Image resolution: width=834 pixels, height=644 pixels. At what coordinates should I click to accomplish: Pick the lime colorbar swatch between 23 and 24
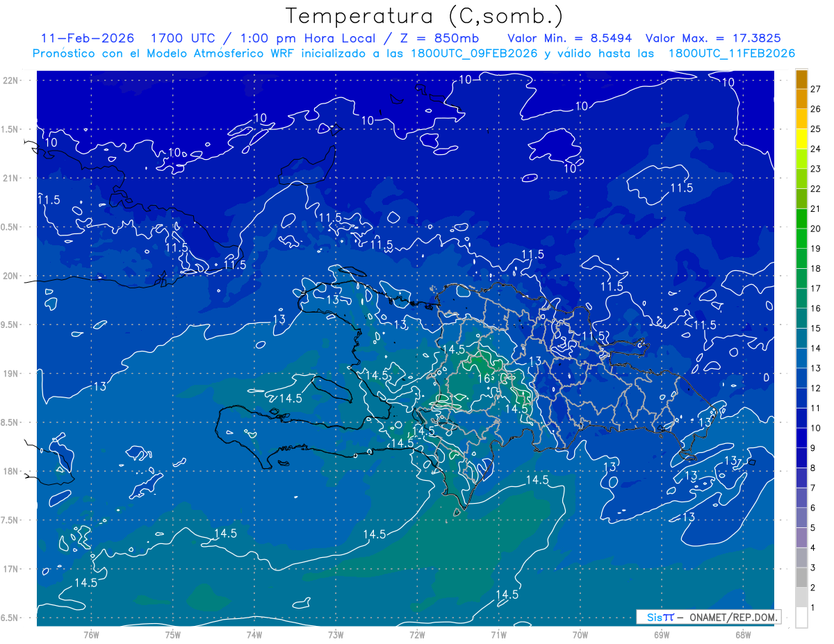802,158
